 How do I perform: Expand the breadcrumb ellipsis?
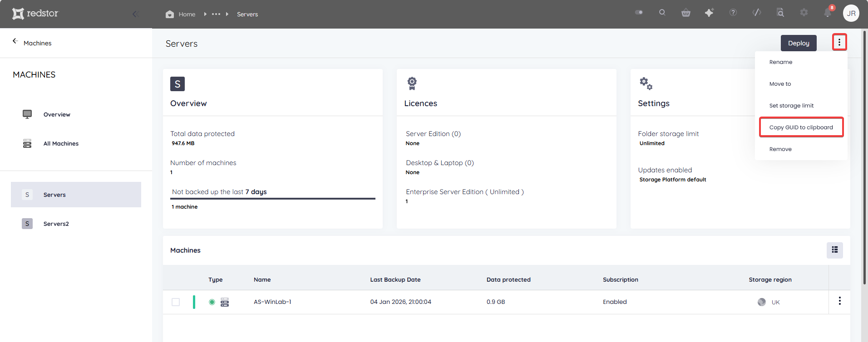[x=216, y=14]
